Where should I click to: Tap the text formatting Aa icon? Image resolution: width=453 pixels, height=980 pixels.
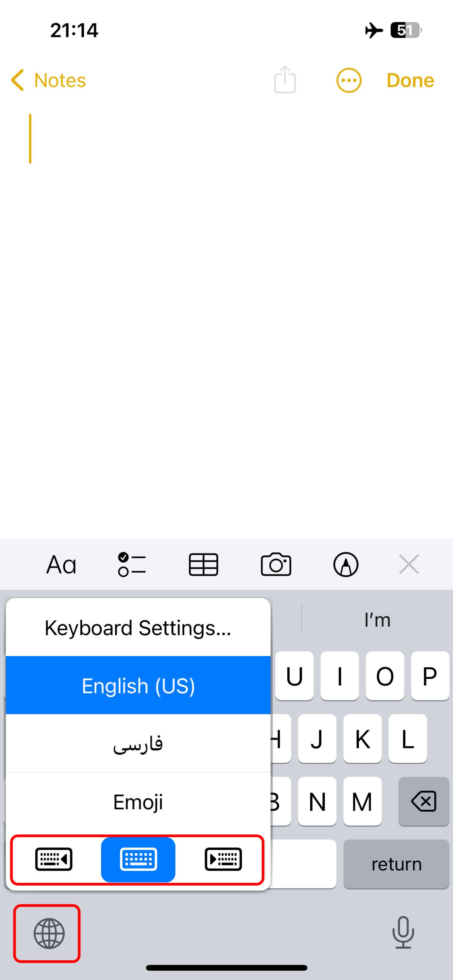pyautogui.click(x=61, y=564)
